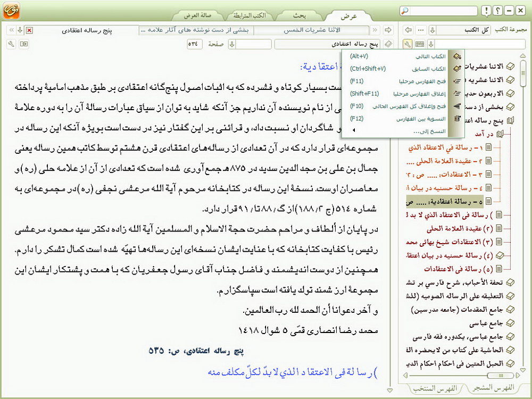Collapse the در آمد tree node
Image resolution: width=532 pixels, height=399 pixels.
point(500,134)
